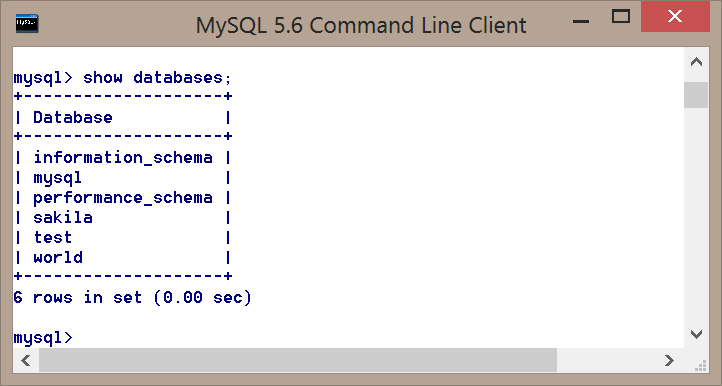The height and width of the screenshot is (386, 722).
Task: Click the performance_schema row
Action: pyautogui.click(x=122, y=198)
